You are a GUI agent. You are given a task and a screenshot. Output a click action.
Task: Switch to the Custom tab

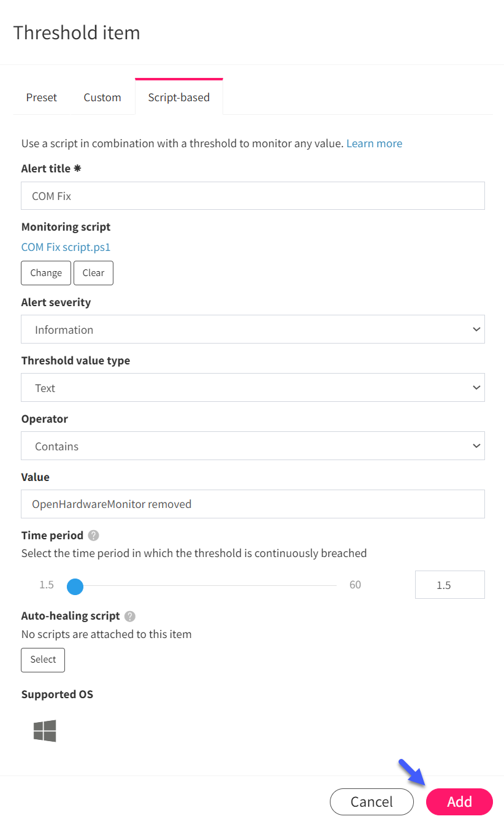(102, 97)
